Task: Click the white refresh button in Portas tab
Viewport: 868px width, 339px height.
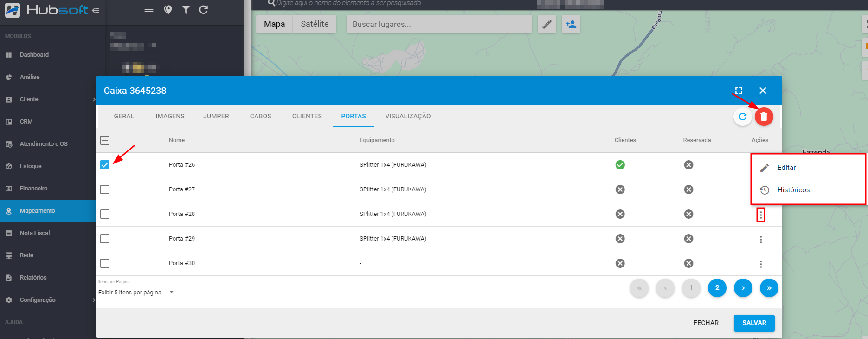Action: [743, 117]
